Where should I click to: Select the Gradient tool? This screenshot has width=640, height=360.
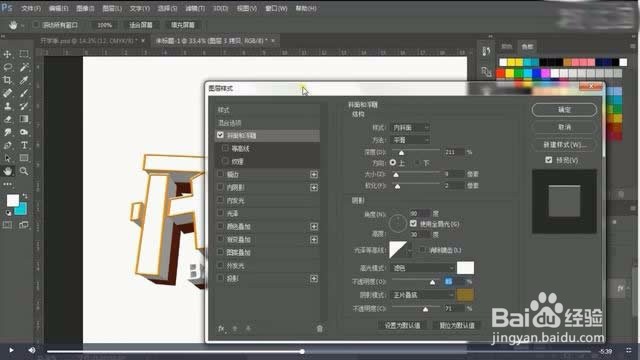24,119
